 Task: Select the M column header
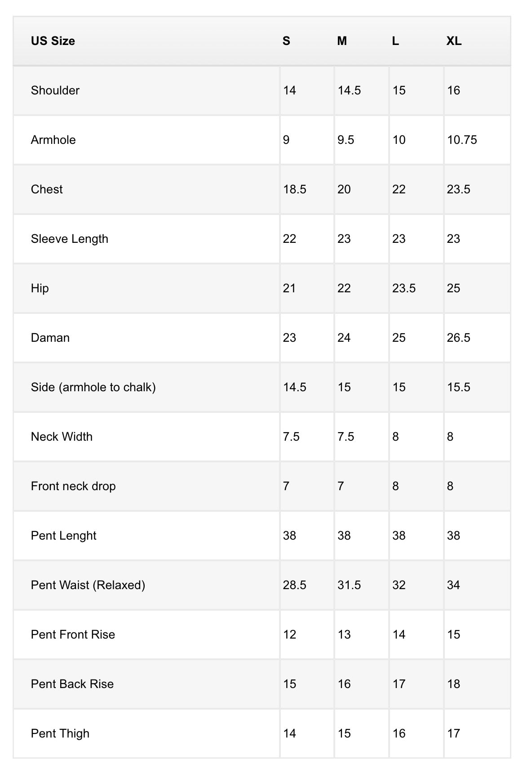point(342,41)
